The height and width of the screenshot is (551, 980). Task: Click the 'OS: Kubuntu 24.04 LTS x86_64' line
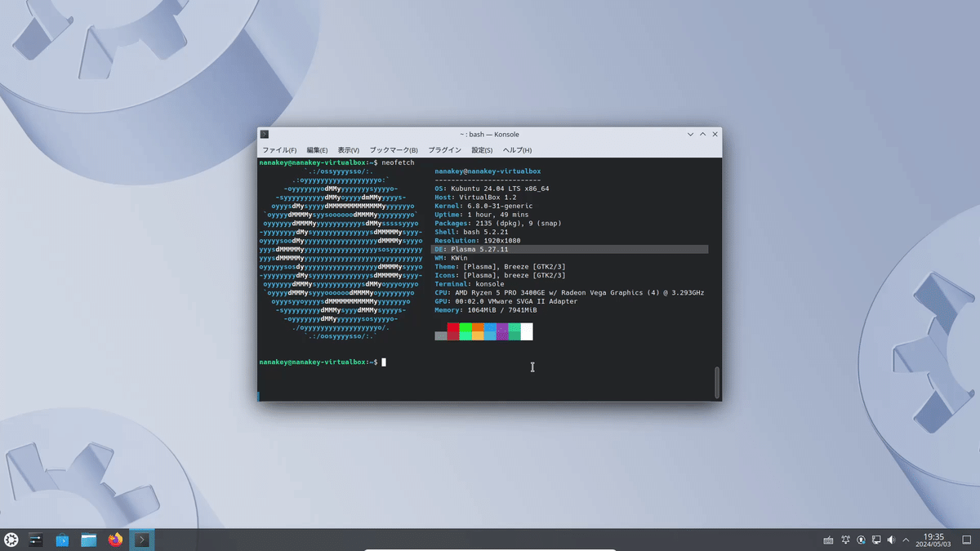point(492,189)
